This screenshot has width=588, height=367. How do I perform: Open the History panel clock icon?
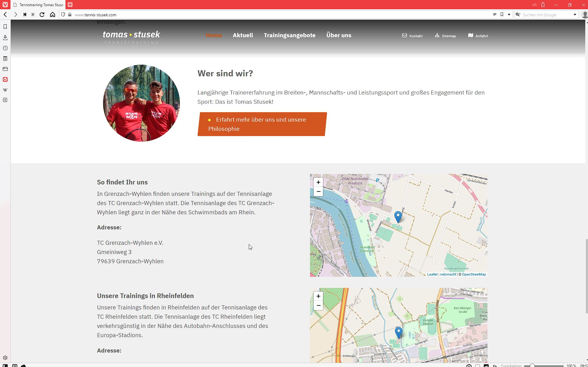(5, 48)
